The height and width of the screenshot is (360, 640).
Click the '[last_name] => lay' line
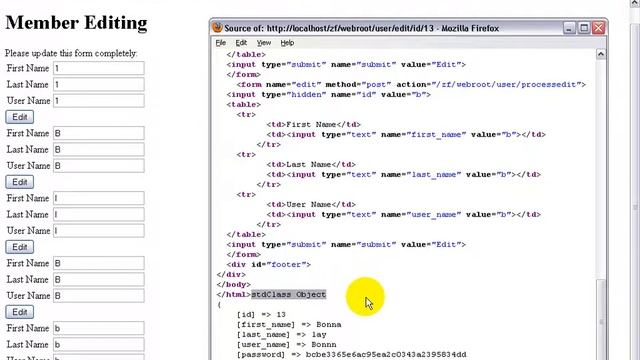(x=282, y=335)
